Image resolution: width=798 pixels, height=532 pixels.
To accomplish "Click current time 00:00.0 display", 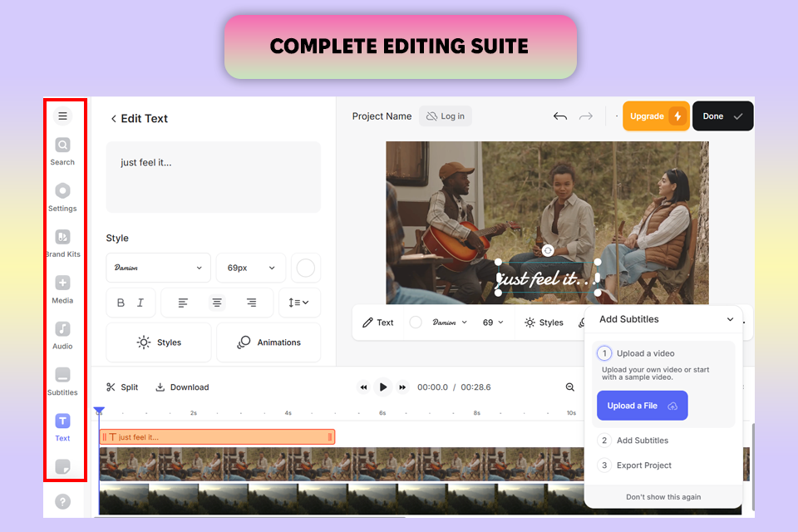I will 432,387.
